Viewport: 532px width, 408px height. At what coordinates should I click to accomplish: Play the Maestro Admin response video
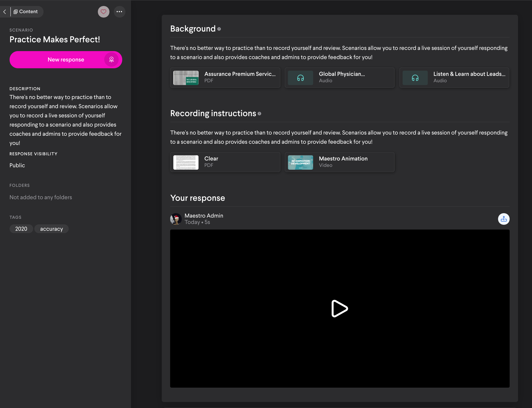[339, 308]
